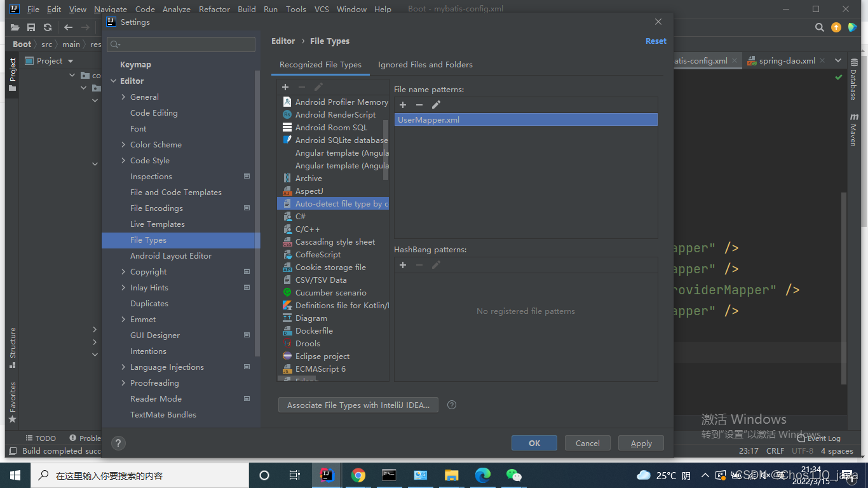This screenshot has height=488, width=868.
Task: Select Keymap in settings tree
Action: [135, 65]
